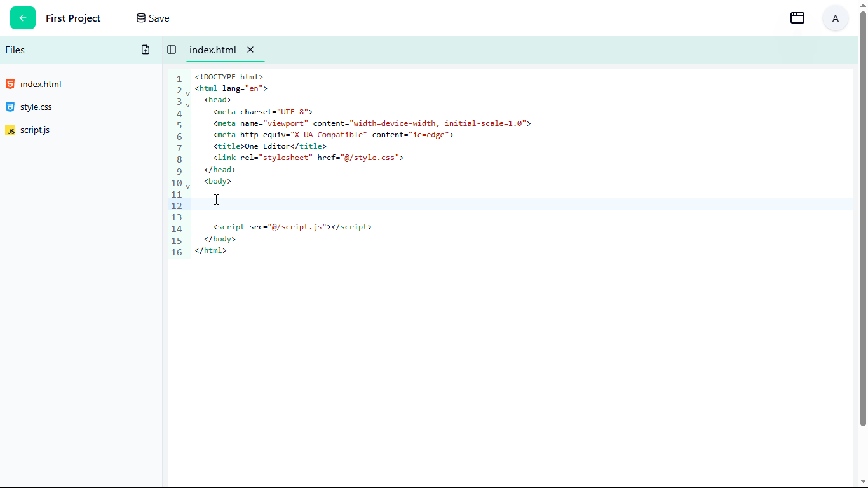Click the HTML5 icon beside index.html

[10, 84]
